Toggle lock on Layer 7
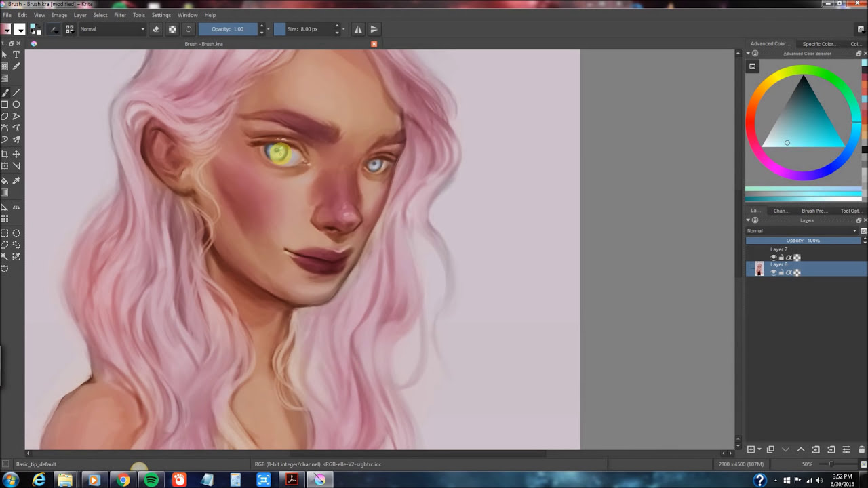 tap(781, 258)
